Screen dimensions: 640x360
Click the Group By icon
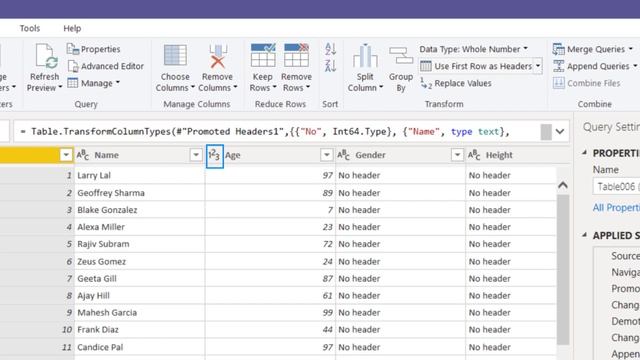click(401, 56)
